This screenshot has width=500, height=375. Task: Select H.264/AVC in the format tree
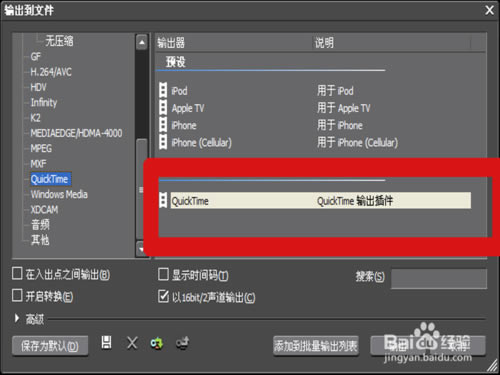point(51,72)
